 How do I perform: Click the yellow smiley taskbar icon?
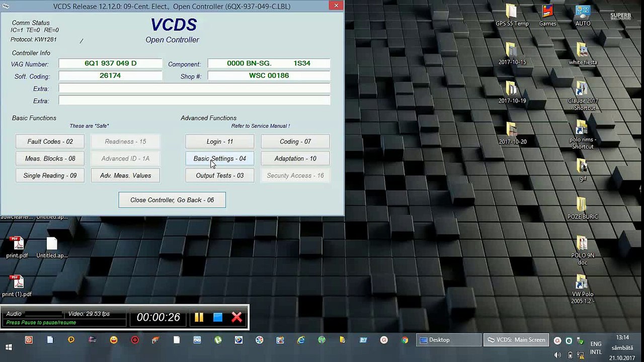[114, 340]
